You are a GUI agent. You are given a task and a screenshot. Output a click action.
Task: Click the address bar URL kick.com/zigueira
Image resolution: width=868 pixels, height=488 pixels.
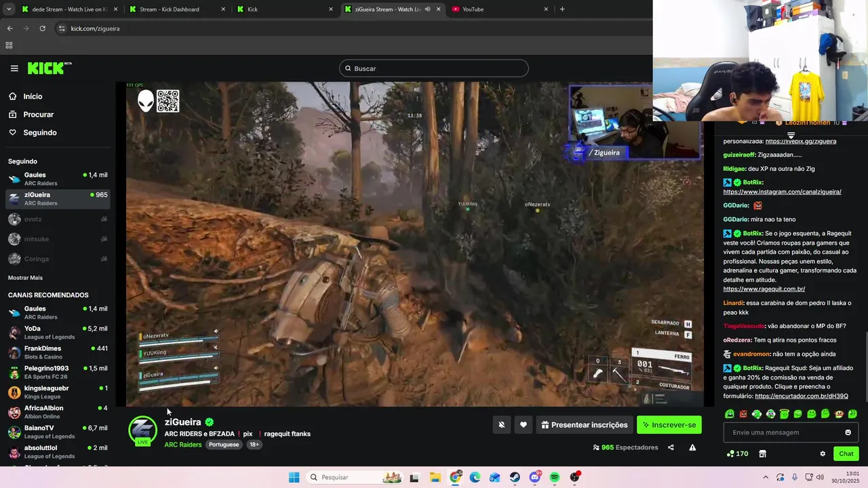(x=96, y=28)
